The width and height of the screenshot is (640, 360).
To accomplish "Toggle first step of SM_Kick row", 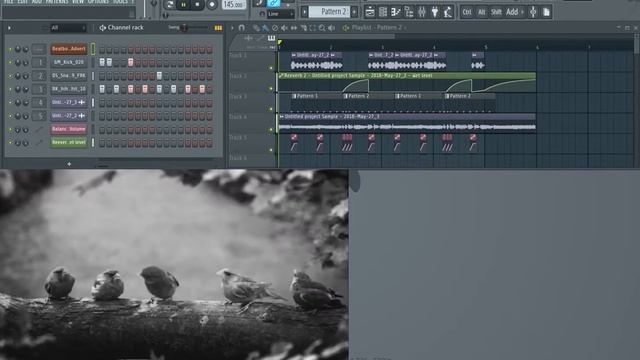I will click(102, 62).
